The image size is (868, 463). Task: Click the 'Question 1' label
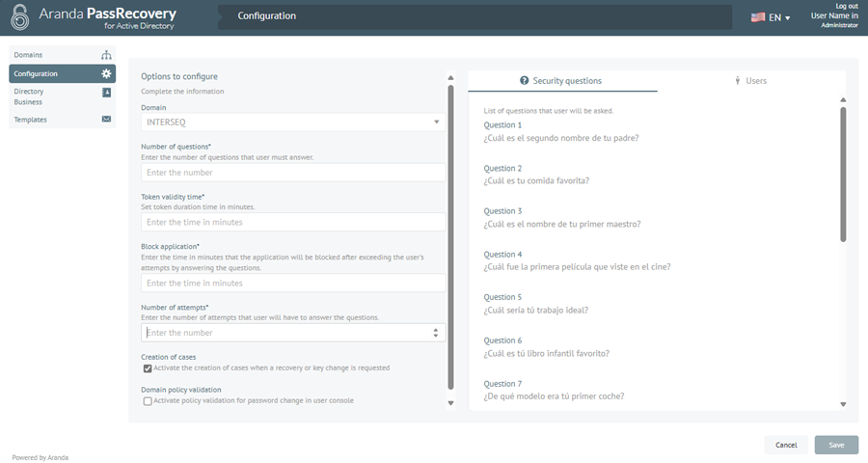click(x=502, y=125)
